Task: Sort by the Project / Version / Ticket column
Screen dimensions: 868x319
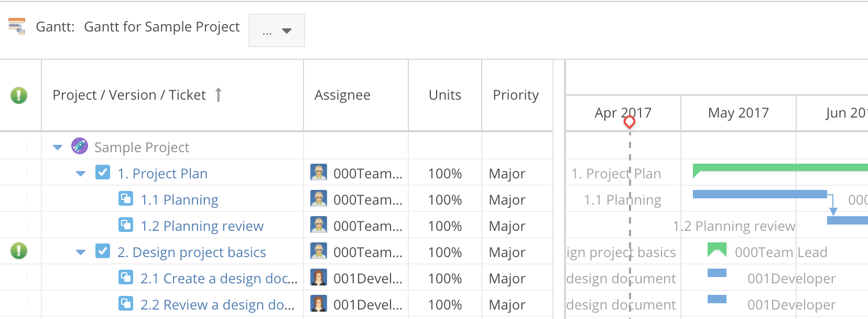Action: pos(129,95)
